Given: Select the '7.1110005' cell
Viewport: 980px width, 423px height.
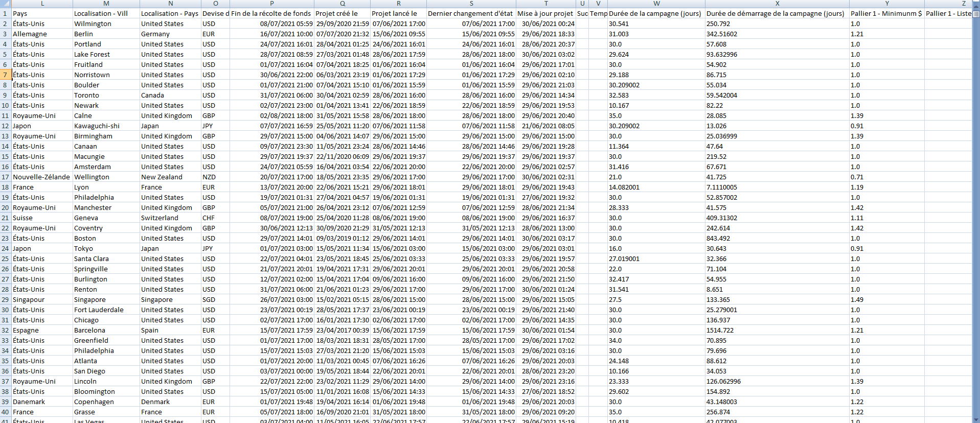Looking at the screenshot, I should (777, 187).
